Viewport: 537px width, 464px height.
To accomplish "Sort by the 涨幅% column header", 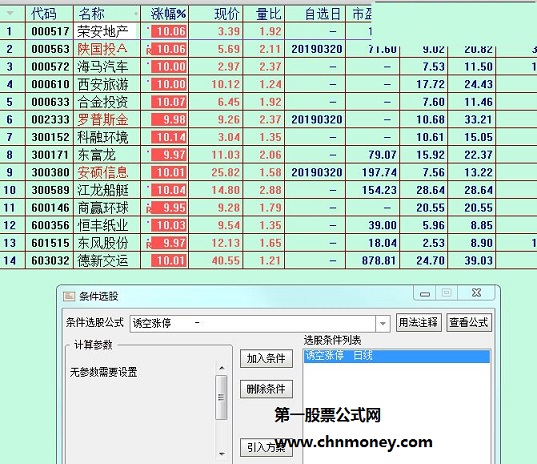I will [x=168, y=14].
